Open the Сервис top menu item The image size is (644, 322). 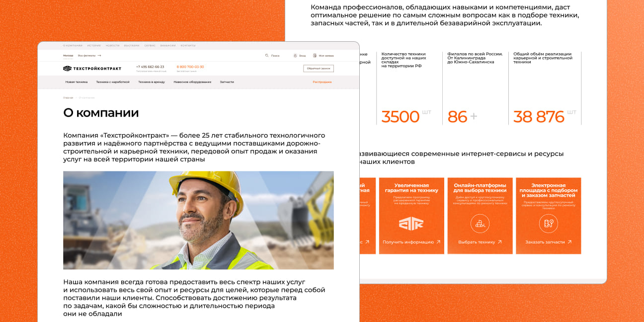click(150, 45)
